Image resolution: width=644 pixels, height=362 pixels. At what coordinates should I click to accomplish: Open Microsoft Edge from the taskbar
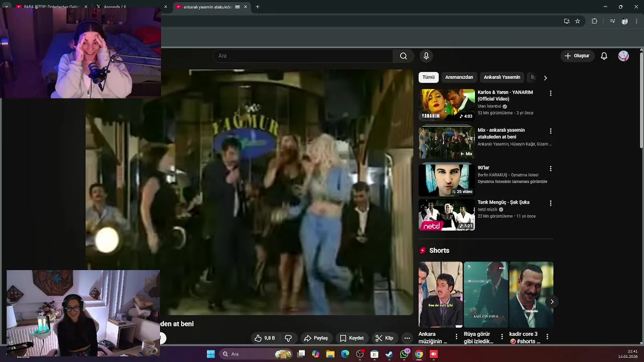(345, 354)
